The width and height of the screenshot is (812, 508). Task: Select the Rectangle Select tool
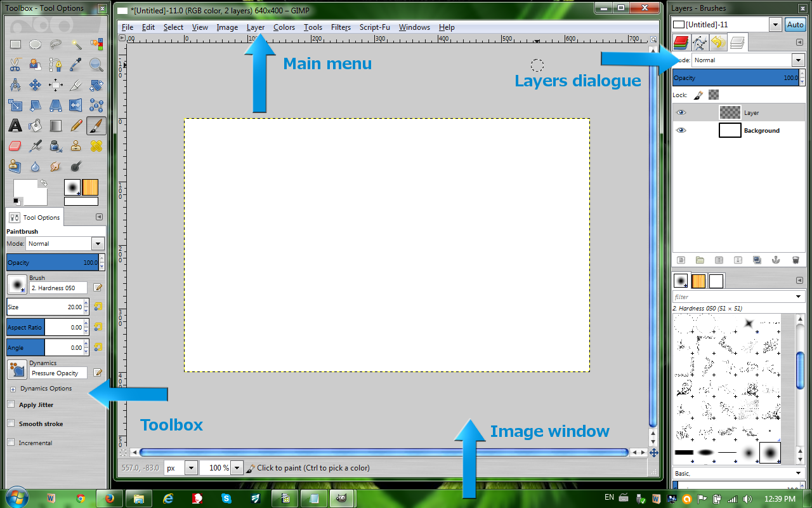click(x=15, y=43)
